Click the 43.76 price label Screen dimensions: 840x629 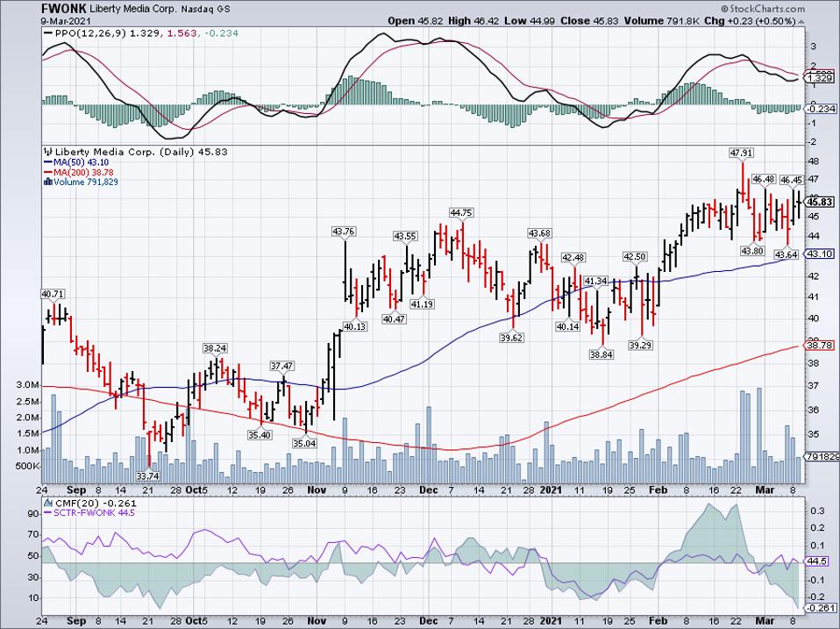344,232
